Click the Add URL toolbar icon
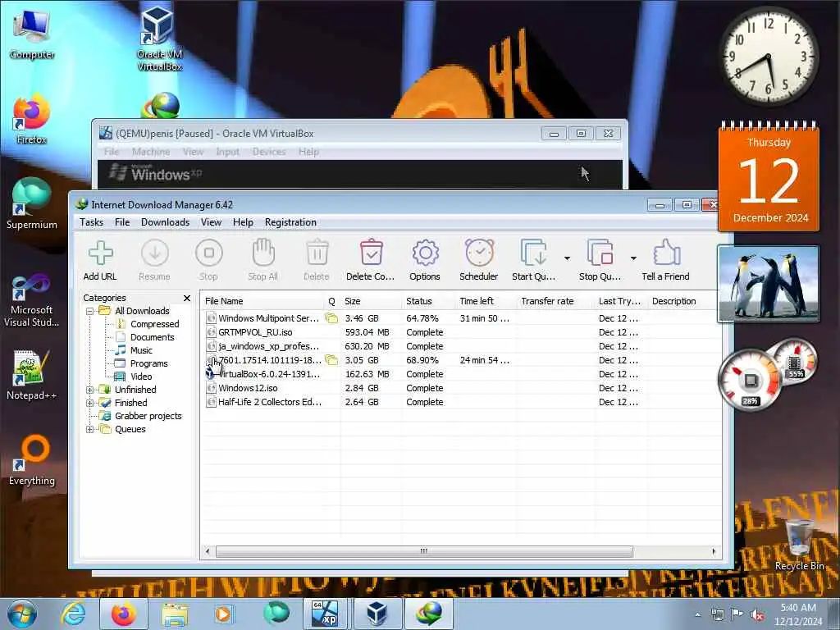Viewport: 840px width, 630px height. pos(101,253)
